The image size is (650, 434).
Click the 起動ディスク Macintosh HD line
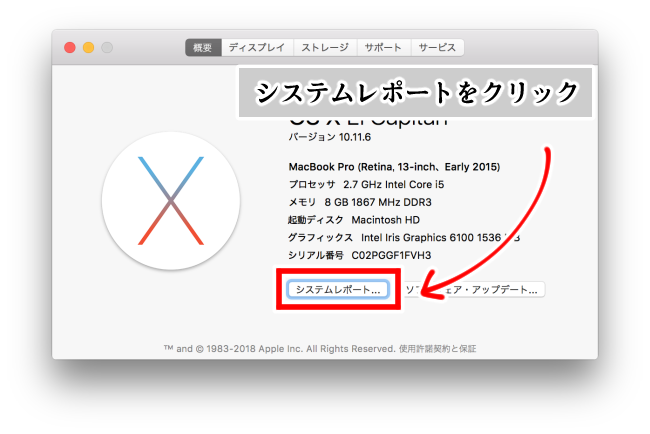pos(354,220)
